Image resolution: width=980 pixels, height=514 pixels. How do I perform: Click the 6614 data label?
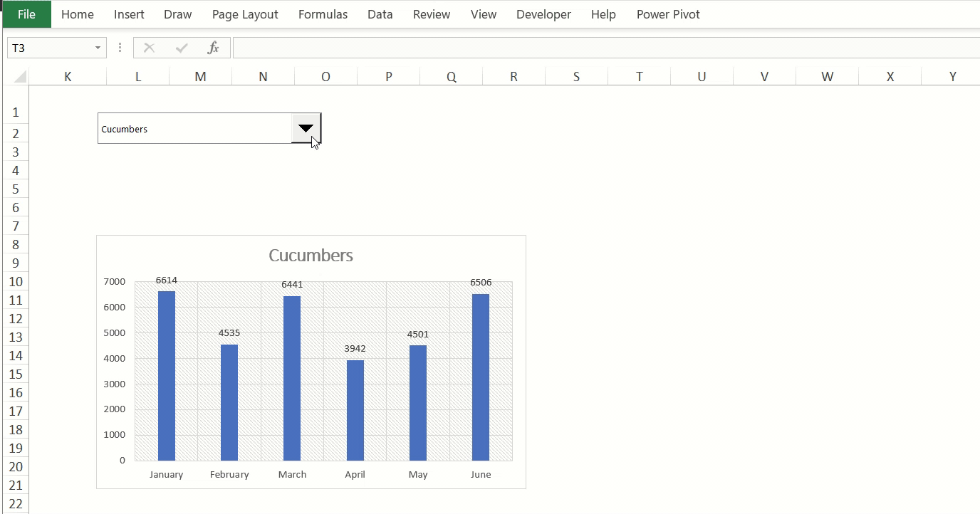(167, 280)
